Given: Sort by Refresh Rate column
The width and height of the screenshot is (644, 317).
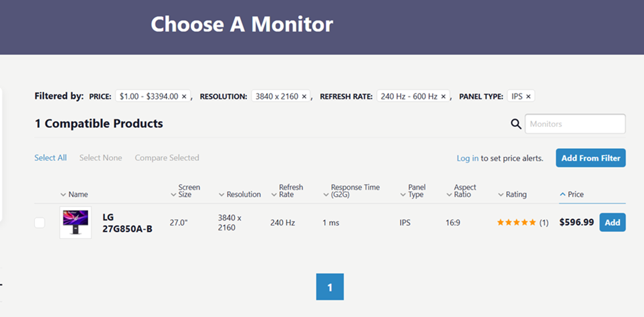Looking at the screenshot, I should tap(291, 191).
